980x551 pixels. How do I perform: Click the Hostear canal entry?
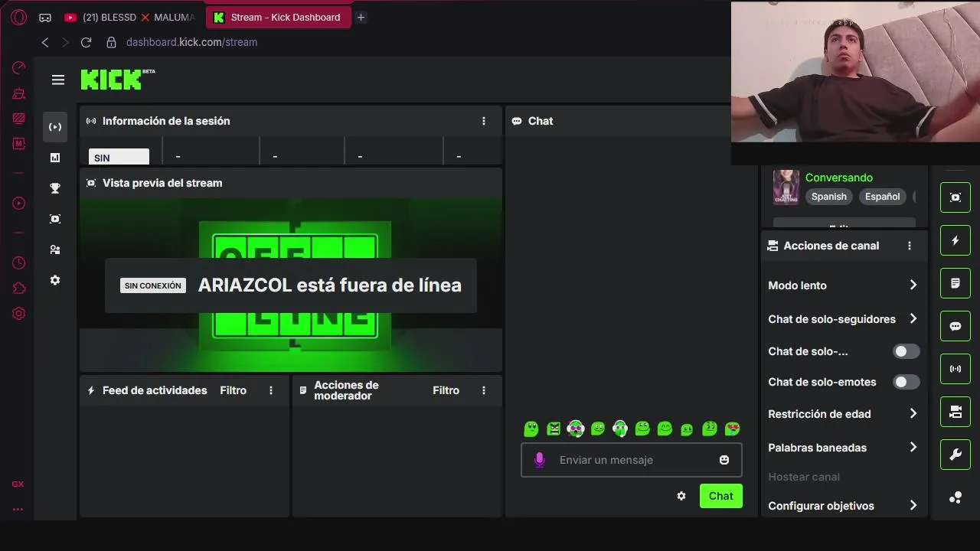(804, 477)
